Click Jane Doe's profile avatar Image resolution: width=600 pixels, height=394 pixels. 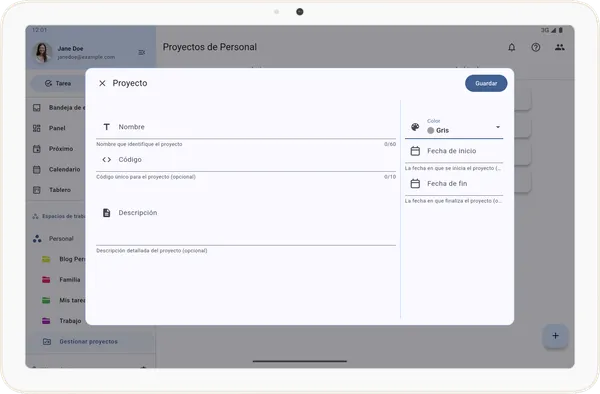point(42,52)
